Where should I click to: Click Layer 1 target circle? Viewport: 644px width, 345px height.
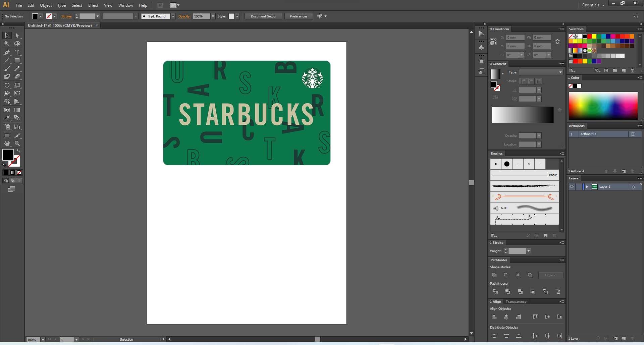[633, 187]
